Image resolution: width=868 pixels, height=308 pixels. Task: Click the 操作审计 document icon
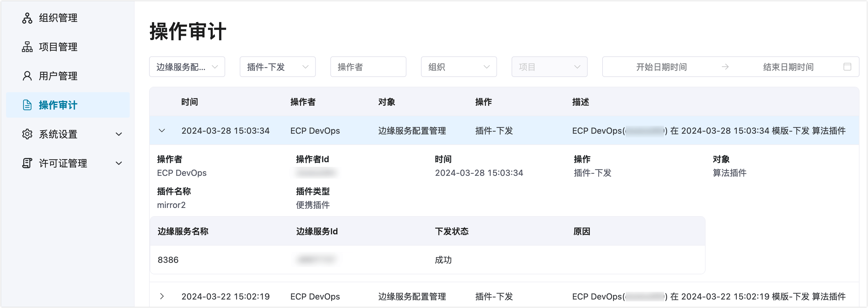click(27, 105)
